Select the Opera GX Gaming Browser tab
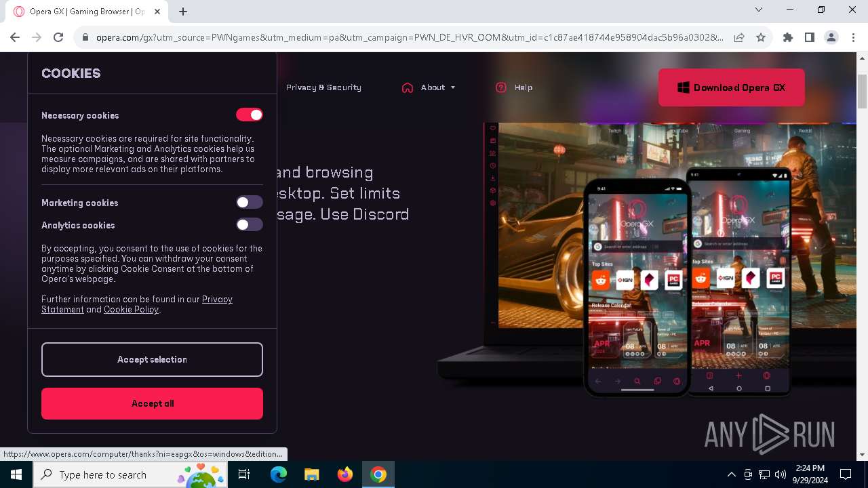Screen dimensions: 868x488 [x=87, y=12]
